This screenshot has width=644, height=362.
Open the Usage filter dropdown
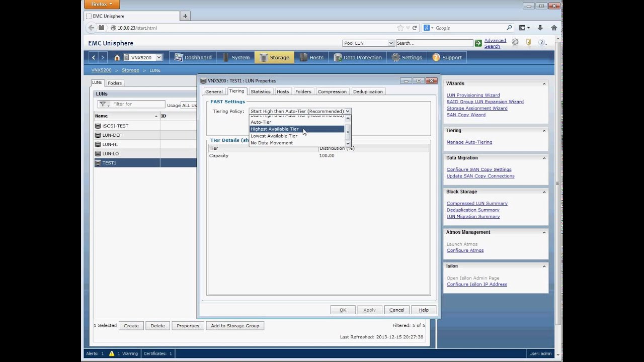(189, 106)
